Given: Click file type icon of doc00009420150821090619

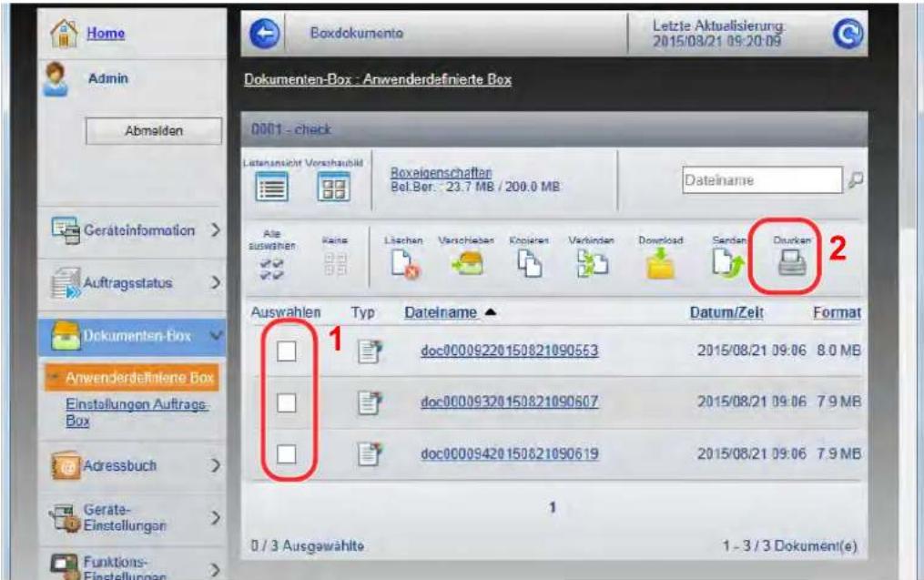Looking at the screenshot, I should [371, 454].
